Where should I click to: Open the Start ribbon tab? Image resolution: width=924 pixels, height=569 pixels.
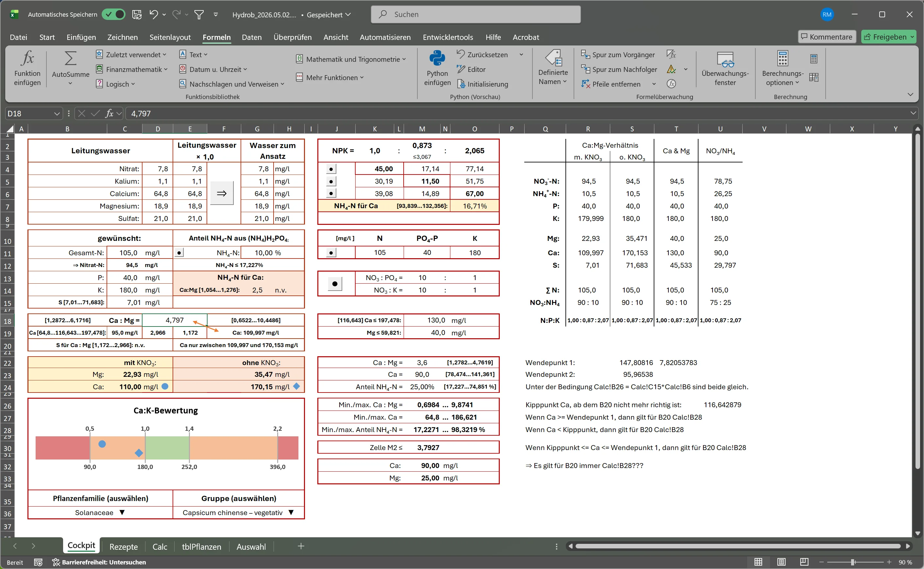point(47,37)
